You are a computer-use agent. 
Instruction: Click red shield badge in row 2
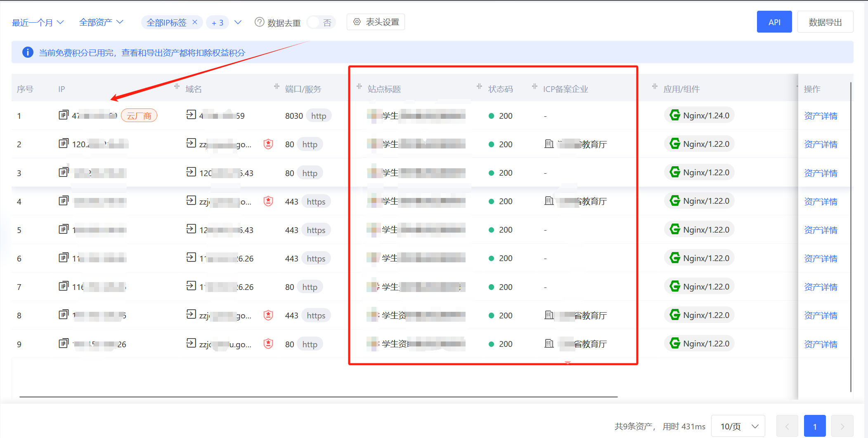(x=268, y=144)
